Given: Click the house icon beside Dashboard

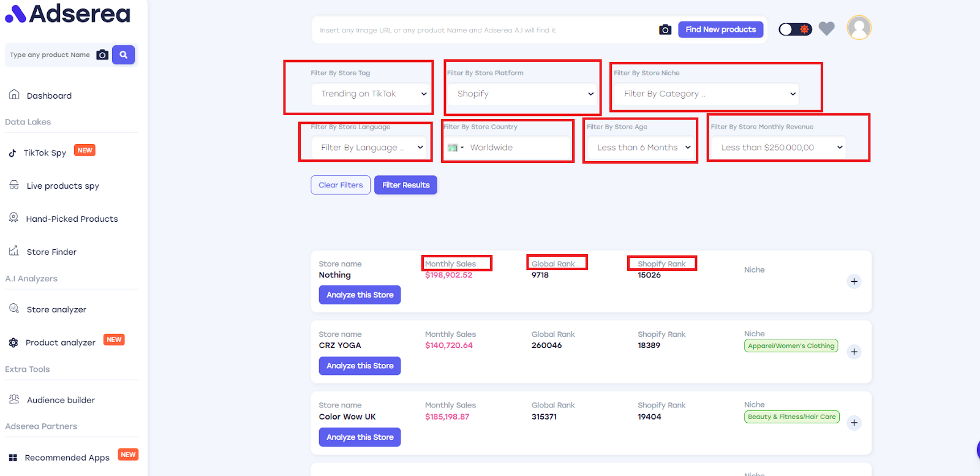Looking at the screenshot, I should [14, 94].
